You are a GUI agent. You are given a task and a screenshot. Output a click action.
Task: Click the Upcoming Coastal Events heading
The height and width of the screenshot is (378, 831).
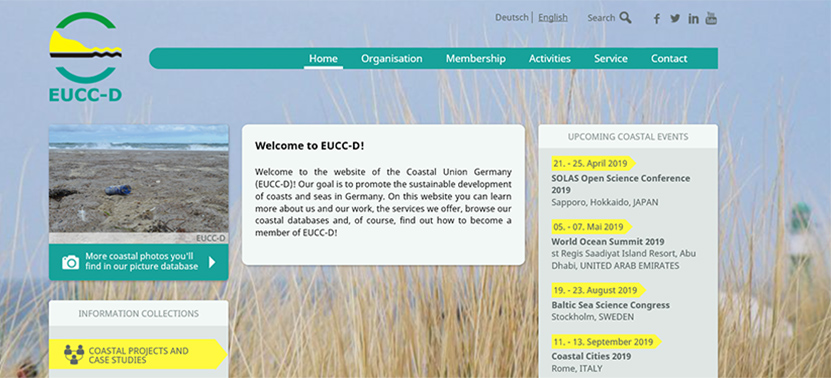point(628,137)
